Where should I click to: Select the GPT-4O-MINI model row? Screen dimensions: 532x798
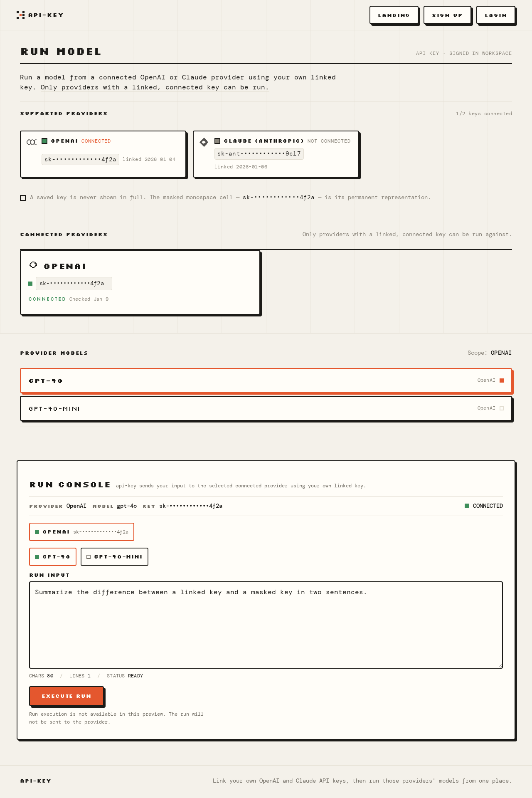point(266,408)
